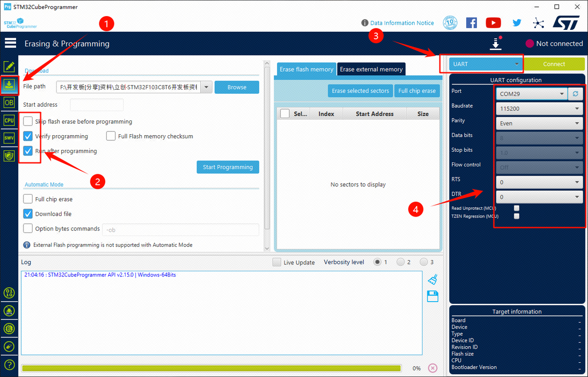Image resolution: width=588 pixels, height=377 pixels.
Task: Click the ST community network icon
Action: coord(538,23)
